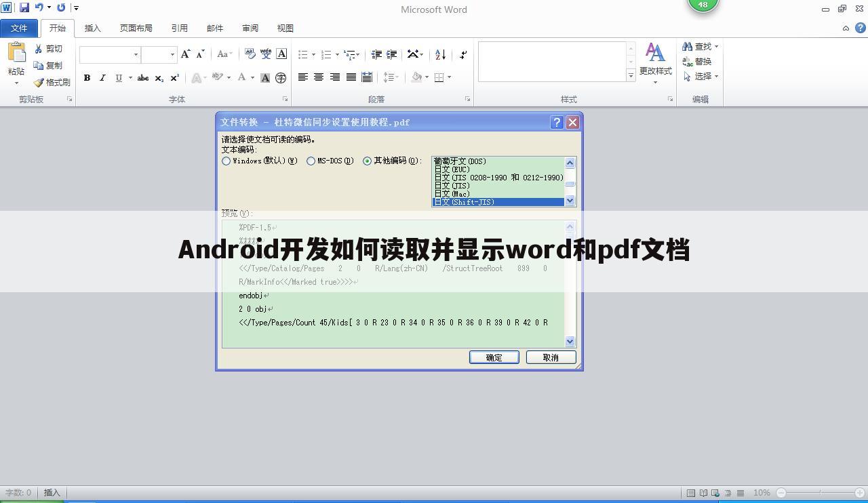Click 查找 (Find) in editing group
Image resolution: width=868 pixels, height=503 pixels.
701,46
